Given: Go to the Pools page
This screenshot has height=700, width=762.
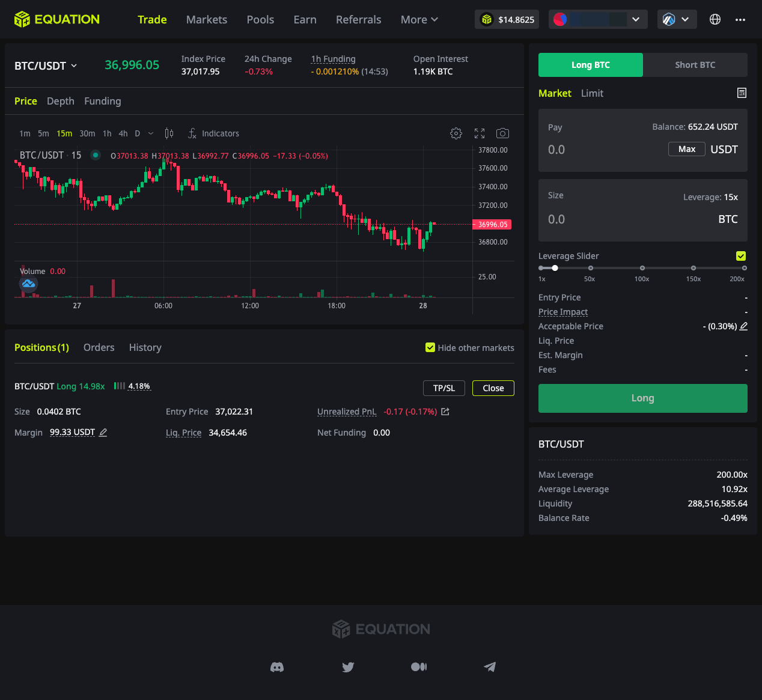Looking at the screenshot, I should coord(260,19).
